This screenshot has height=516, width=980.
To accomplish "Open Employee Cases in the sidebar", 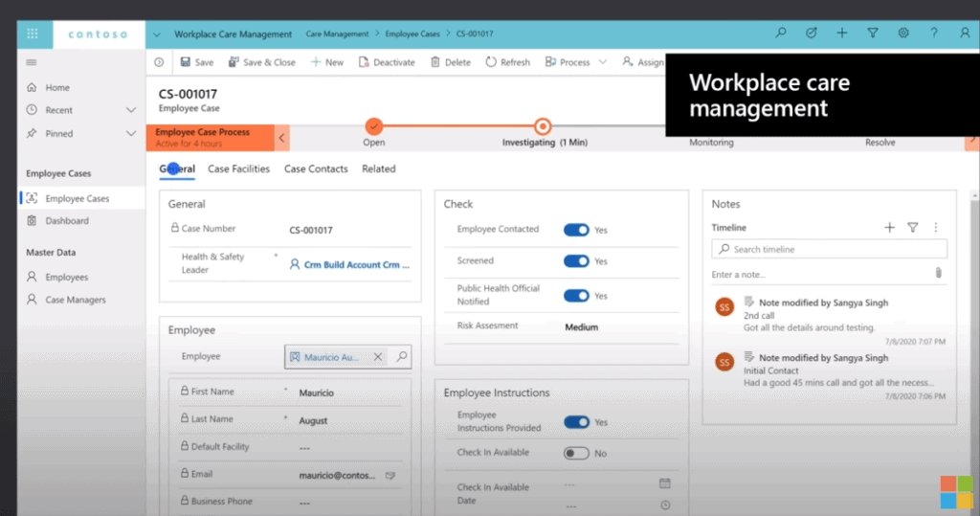I will click(77, 198).
